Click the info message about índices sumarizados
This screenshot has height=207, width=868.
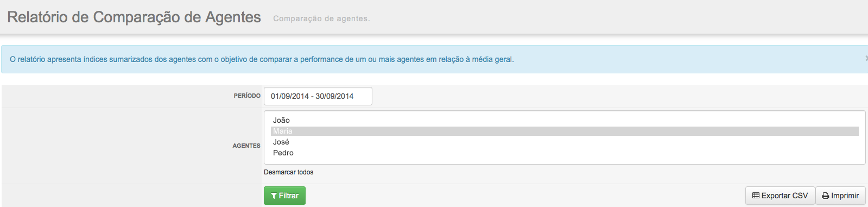[262, 59]
